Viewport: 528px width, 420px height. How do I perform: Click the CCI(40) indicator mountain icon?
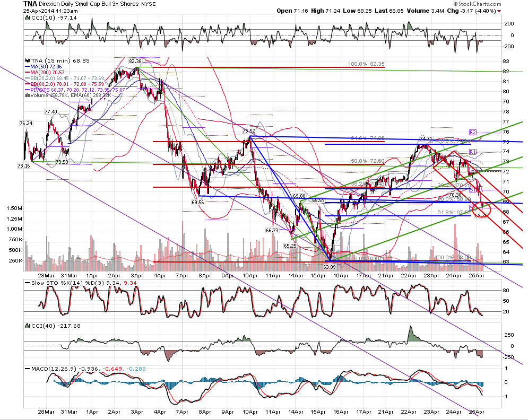pyautogui.click(x=27, y=326)
